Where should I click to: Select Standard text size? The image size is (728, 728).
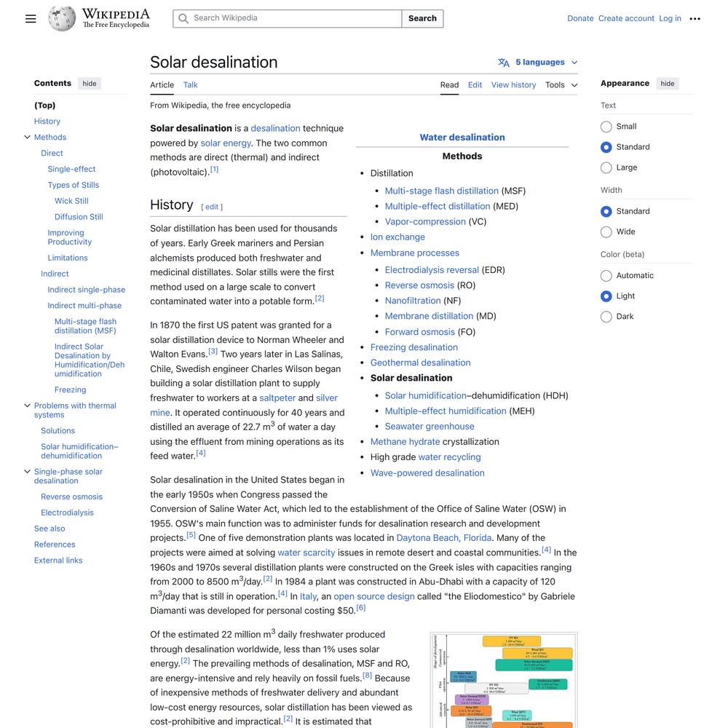click(606, 147)
